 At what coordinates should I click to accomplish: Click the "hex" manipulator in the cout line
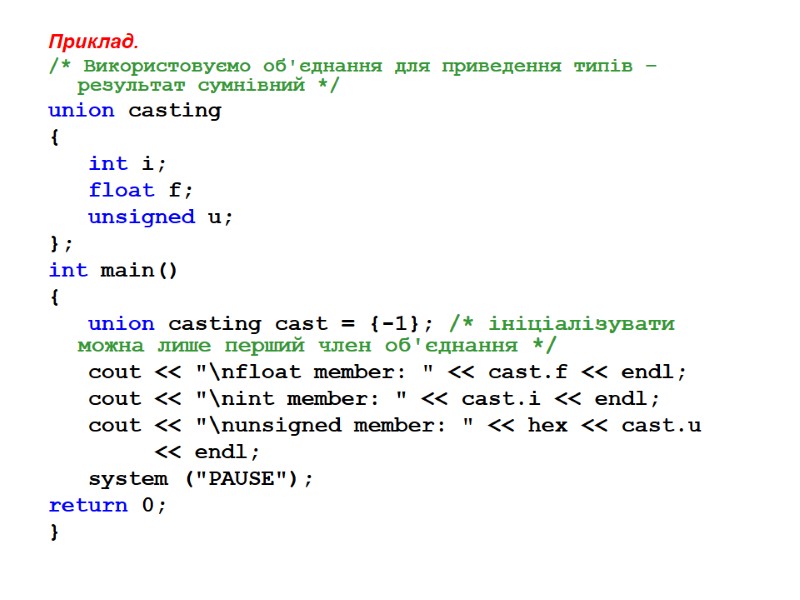tap(547, 426)
